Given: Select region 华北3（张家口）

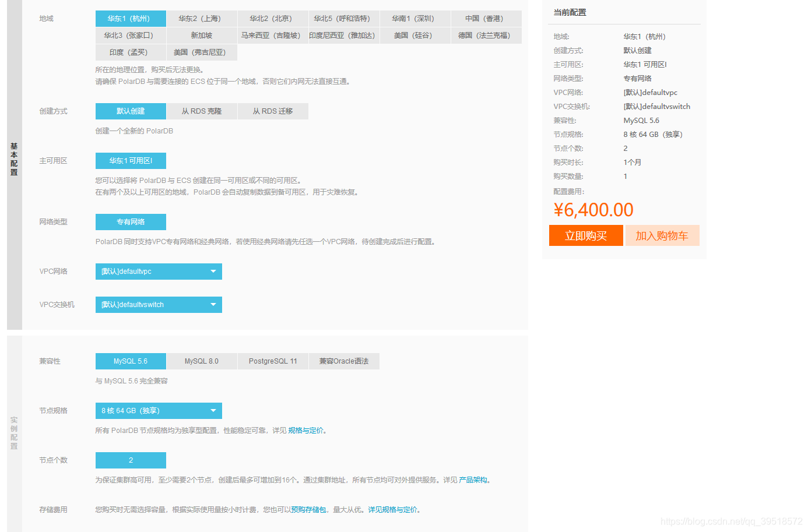Looking at the screenshot, I should click(x=131, y=36).
